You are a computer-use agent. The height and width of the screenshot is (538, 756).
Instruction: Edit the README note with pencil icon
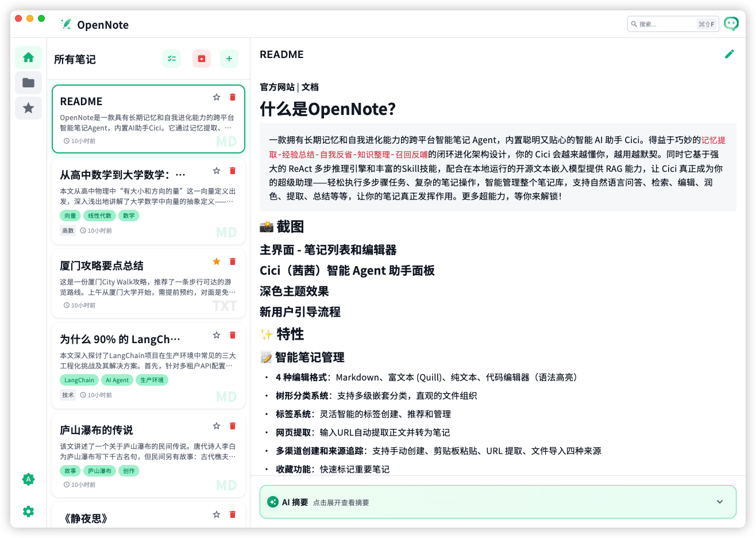[730, 54]
